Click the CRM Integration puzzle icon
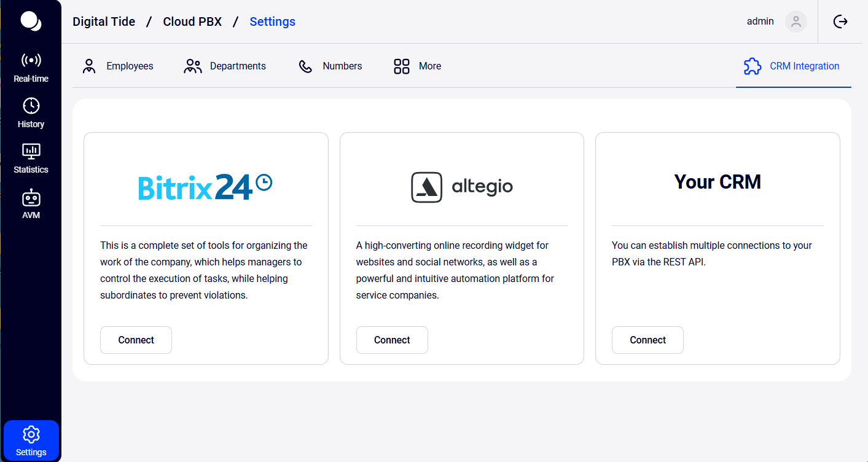The height and width of the screenshot is (462, 868). point(753,66)
